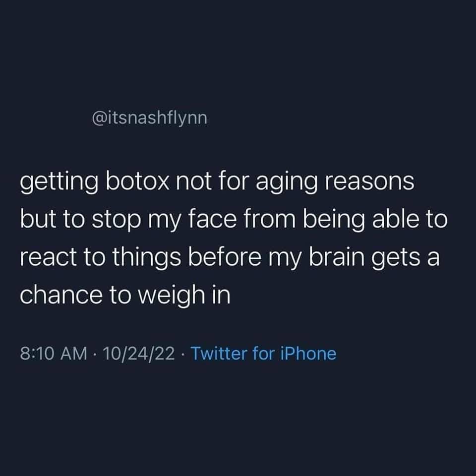Click the word 'Twitter' in the source label
Viewport: 476px width, 476px height.
point(219,354)
